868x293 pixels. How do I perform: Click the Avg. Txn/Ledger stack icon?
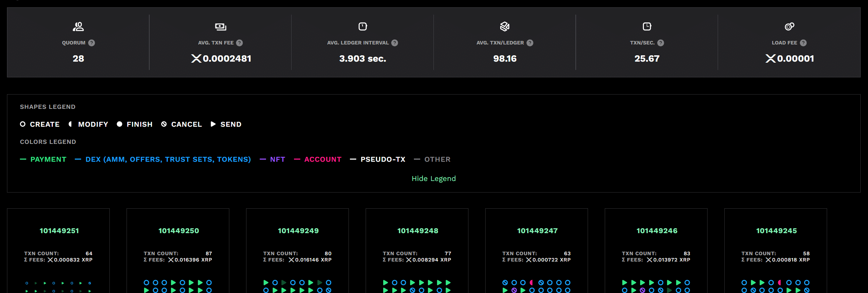[x=505, y=27]
